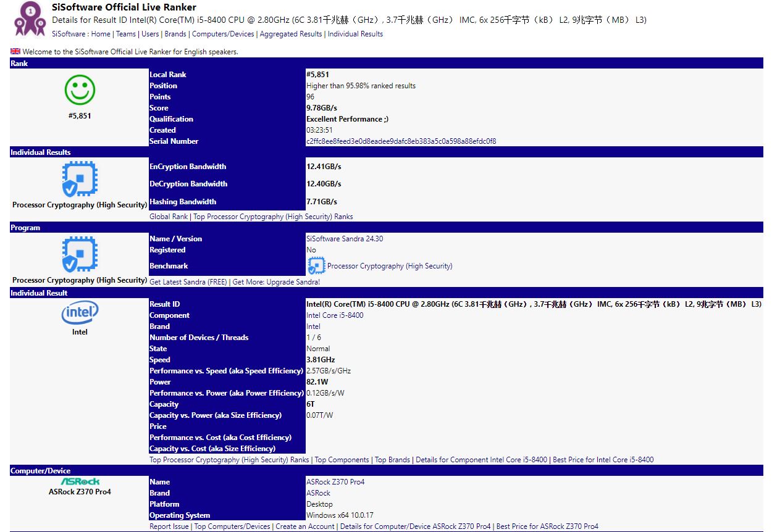Click the score value 9.78GB/s
Image resolution: width=772 pixels, height=532 pixels.
pyautogui.click(x=322, y=108)
